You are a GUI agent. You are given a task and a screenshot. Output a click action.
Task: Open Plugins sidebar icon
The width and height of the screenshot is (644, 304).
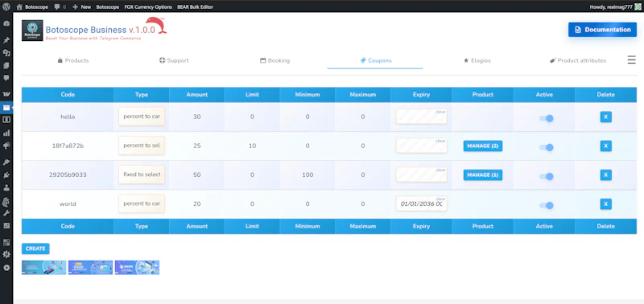pos(6,175)
